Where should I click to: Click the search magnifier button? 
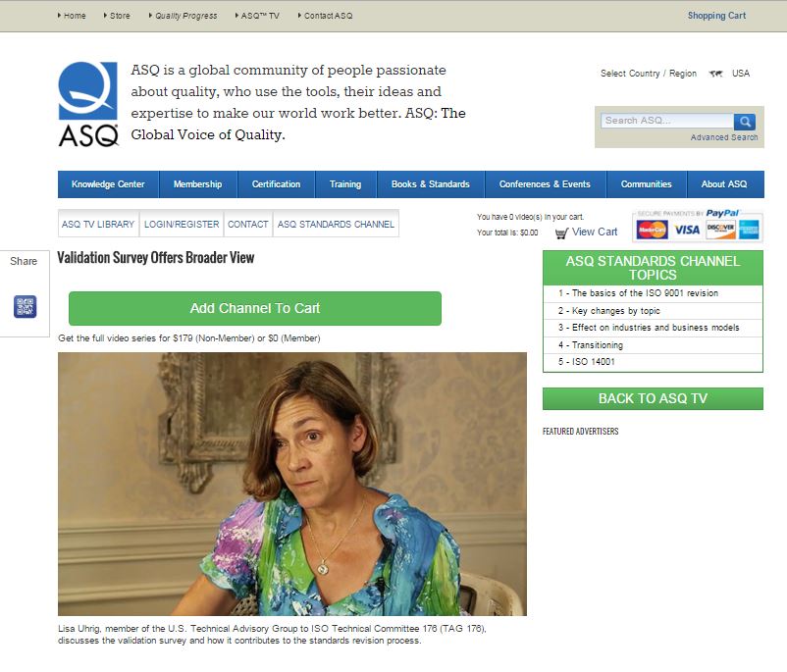tap(745, 122)
